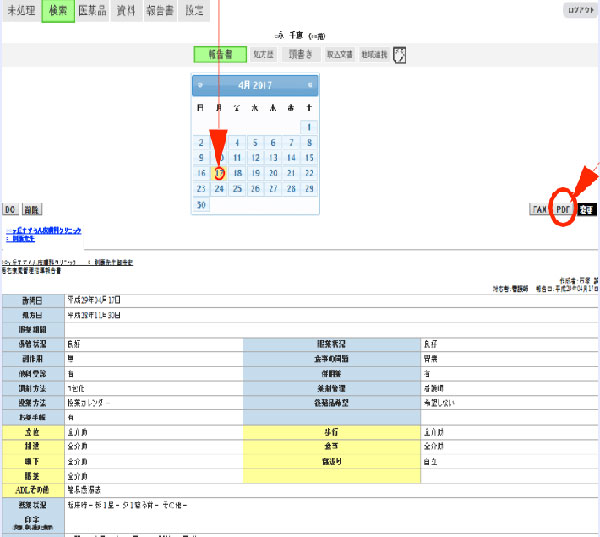Choose day 20 in the calendar

pos(273,173)
